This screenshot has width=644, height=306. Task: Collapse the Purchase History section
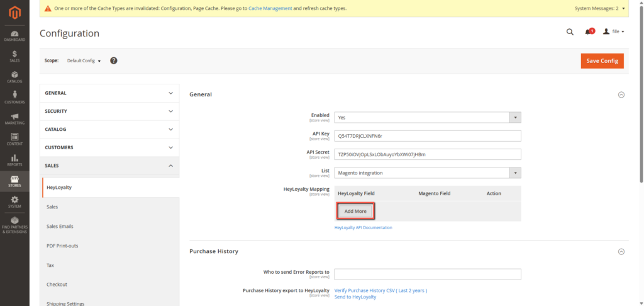621,251
